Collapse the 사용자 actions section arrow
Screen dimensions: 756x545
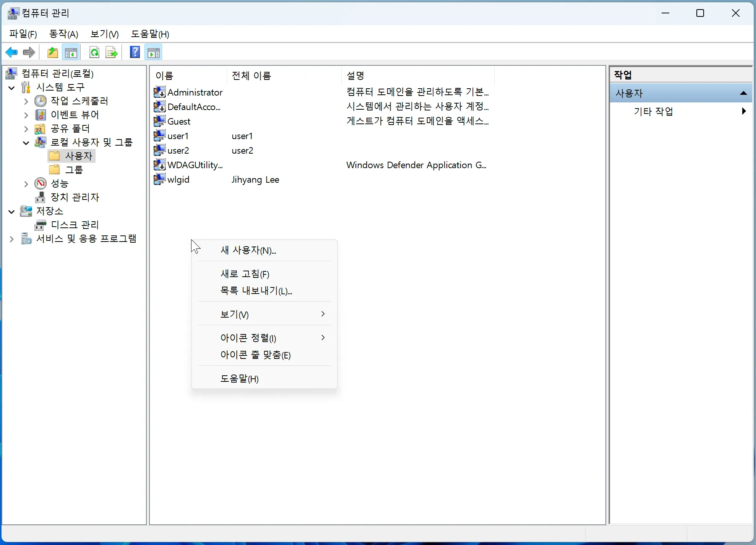(x=743, y=93)
